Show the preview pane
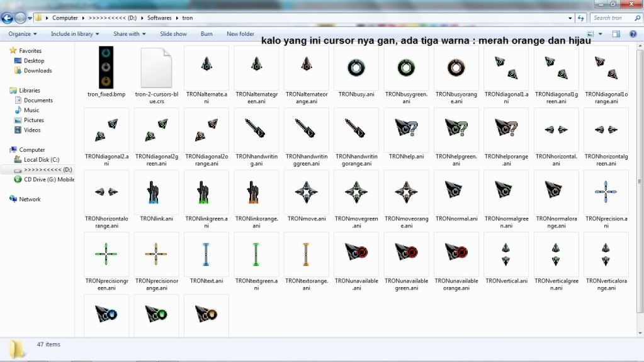Viewport: 644px width, 362px height. click(616, 34)
